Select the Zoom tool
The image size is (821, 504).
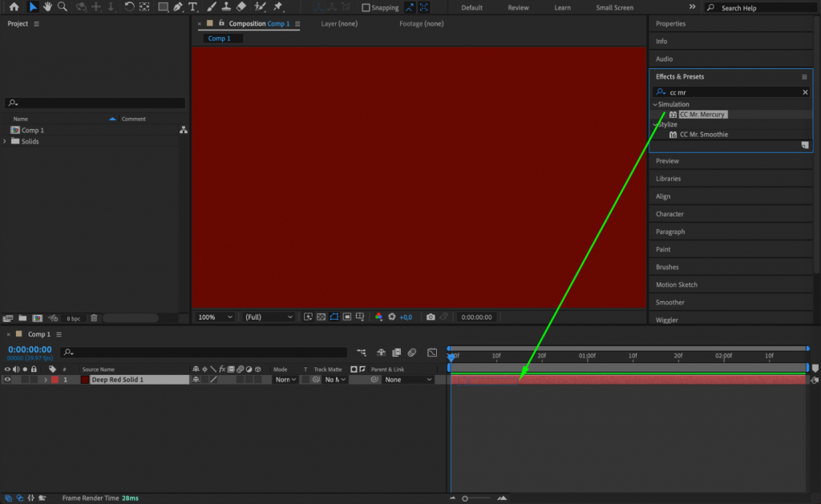[x=61, y=7]
